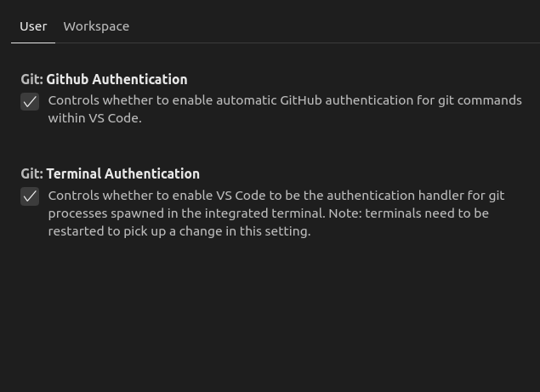Disable the Github Authentication checkbox
540x392 pixels.
[30, 102]
